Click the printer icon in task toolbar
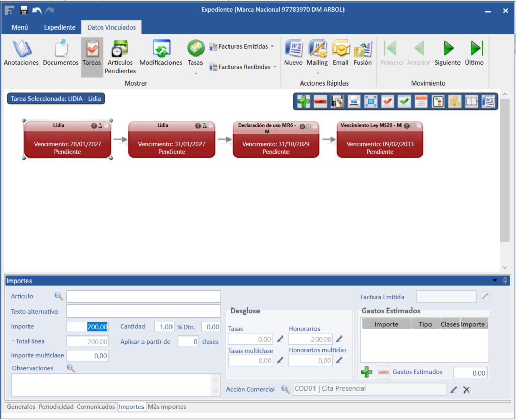The image size is (516, 420). [354, 102]
